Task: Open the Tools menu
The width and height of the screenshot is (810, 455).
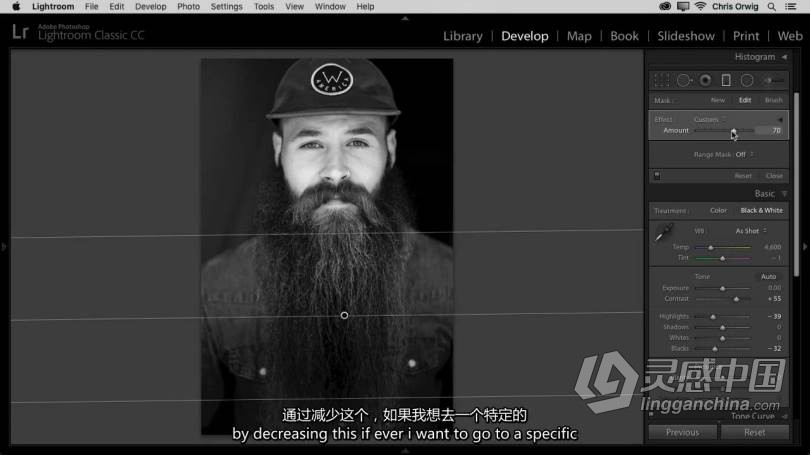Action: [264, 7]
